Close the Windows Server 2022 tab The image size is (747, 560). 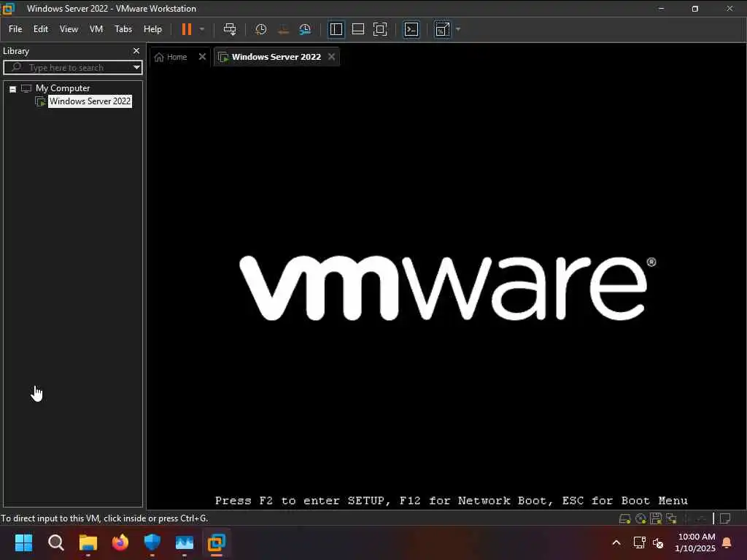332,57
